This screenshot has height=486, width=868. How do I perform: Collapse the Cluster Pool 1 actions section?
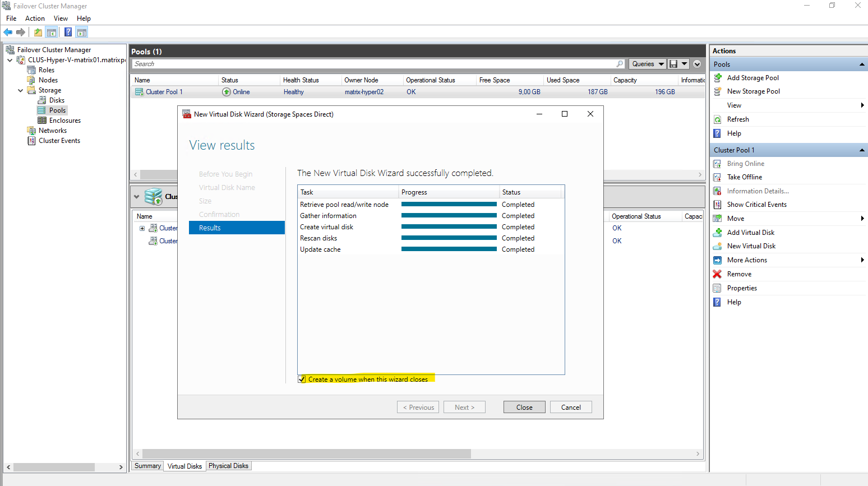point(861,150)
